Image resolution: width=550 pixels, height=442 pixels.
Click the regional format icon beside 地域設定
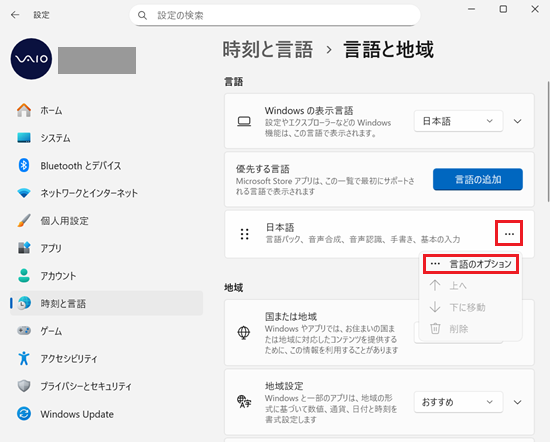pyautogui.click(x=244, y=401)
